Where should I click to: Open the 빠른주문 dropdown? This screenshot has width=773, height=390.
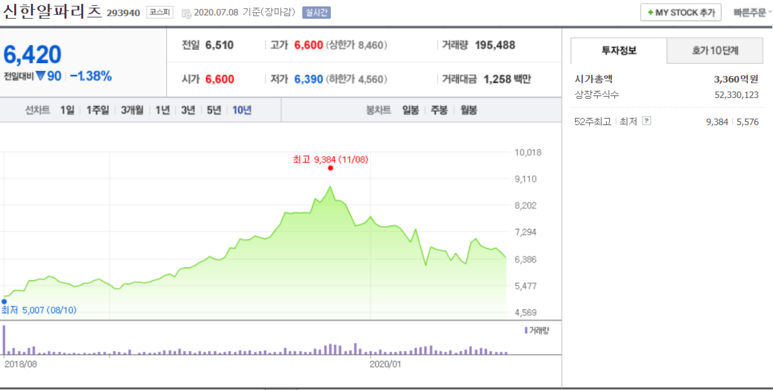[752, 13]
